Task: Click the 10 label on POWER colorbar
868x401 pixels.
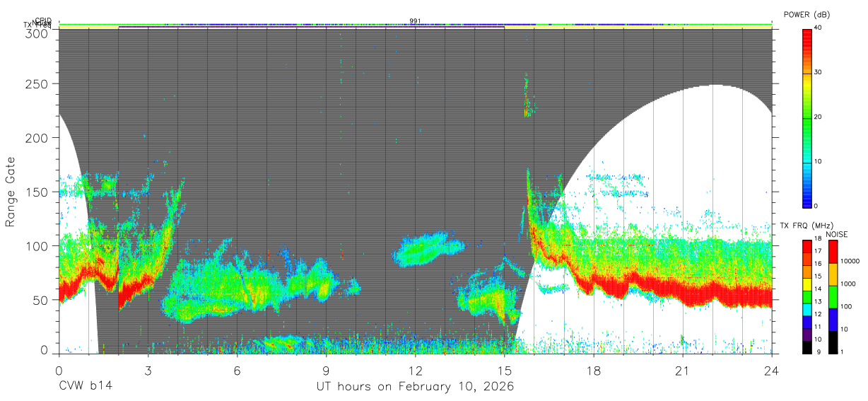Action: (x=819, y=162)
